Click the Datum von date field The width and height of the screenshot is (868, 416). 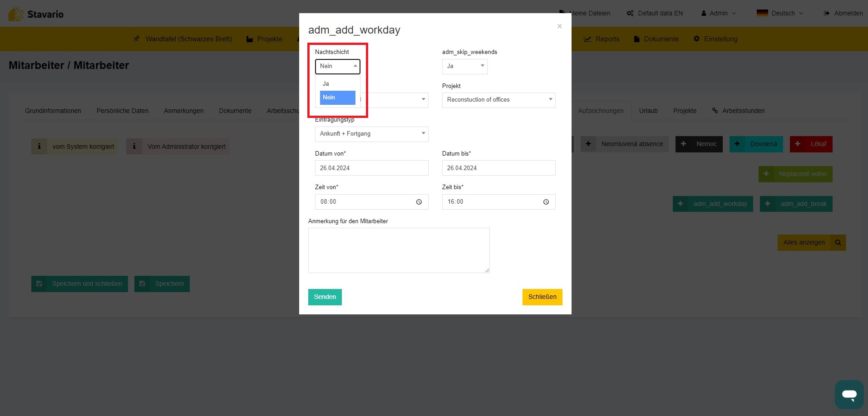pos(371,168)
